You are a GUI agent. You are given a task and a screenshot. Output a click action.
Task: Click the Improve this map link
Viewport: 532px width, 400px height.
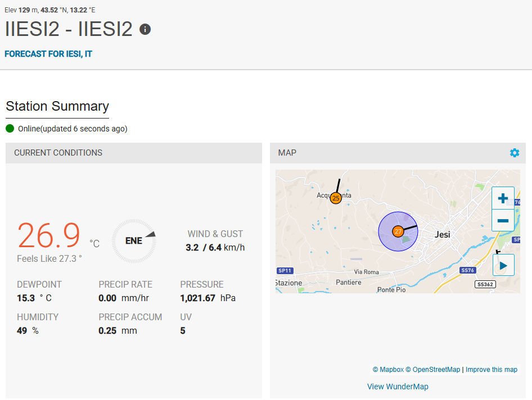[x=492, y=370]
